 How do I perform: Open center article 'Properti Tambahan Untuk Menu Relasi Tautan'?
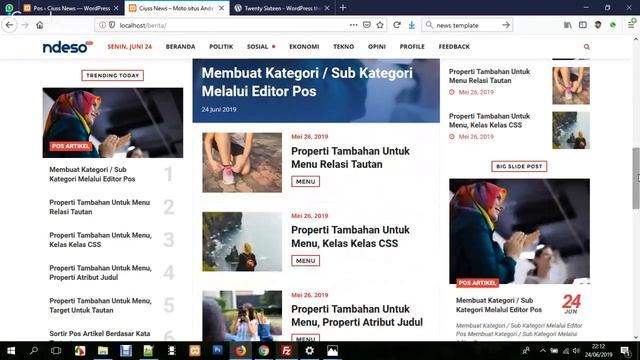click(x=350, y=158)
